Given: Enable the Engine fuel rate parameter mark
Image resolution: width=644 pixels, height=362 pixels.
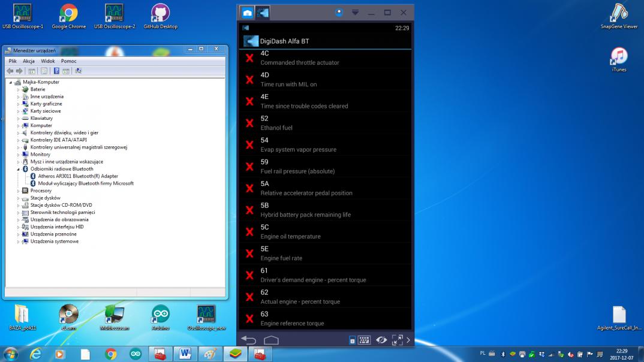Looking at the screenshot, I should click(249, 253).
